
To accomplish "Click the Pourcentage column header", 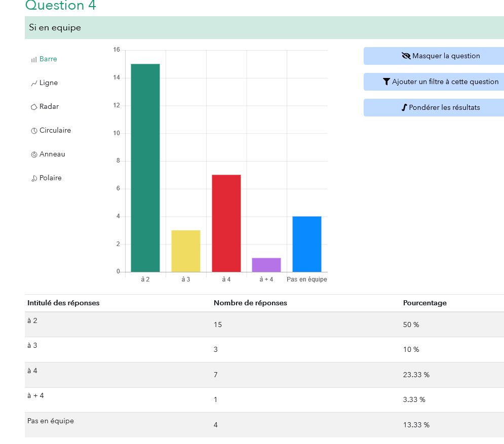I will pos(424,303).
